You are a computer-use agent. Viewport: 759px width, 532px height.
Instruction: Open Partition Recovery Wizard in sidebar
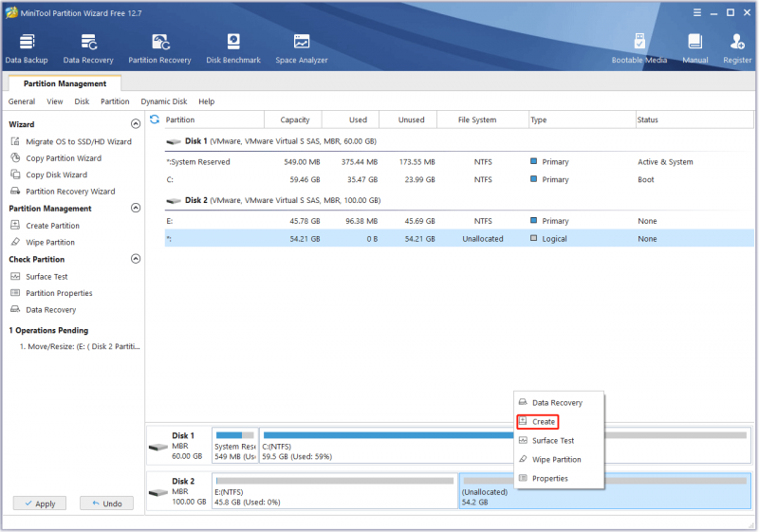[63, 191]
